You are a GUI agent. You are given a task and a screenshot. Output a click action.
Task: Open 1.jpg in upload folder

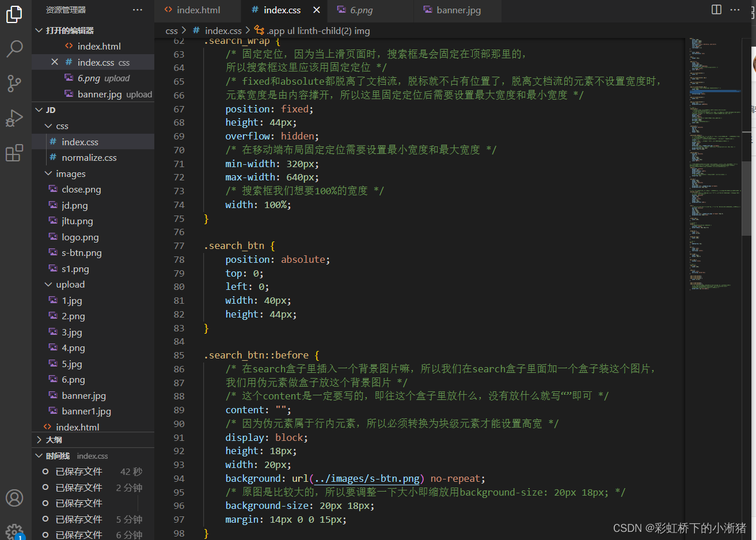tap(93, 300)
